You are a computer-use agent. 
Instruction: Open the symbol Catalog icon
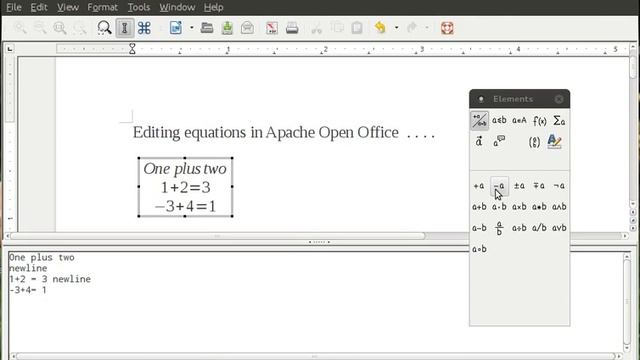[x=144, y=28]
